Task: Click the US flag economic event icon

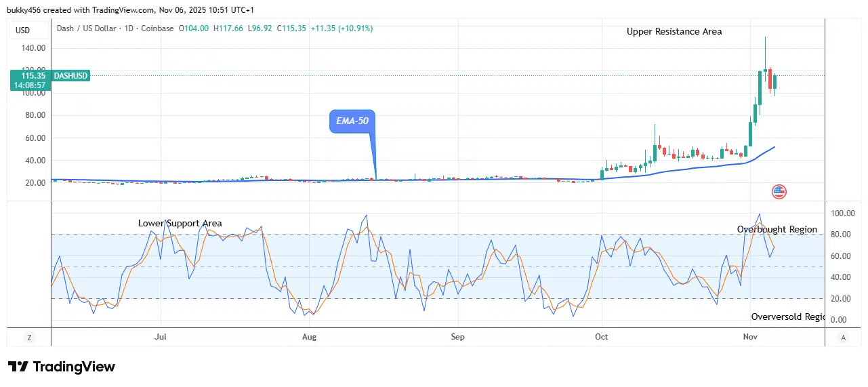Action: click(x=779, y=192)
